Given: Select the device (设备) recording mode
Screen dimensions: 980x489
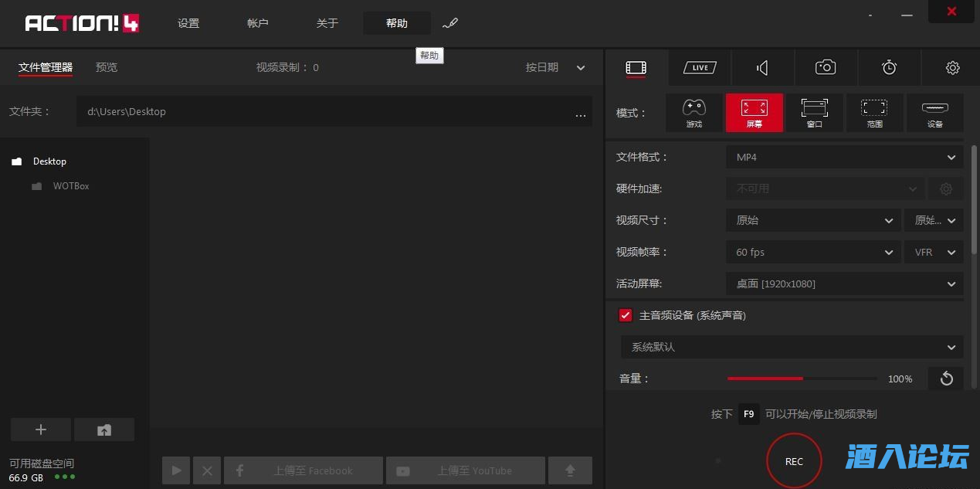Looking at the screenshot, I should [x=934, y=113].
